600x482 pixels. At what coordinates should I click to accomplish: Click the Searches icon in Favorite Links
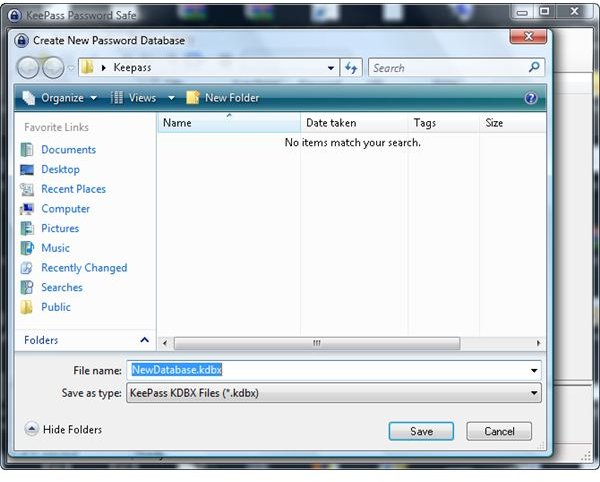coord(27,287)
